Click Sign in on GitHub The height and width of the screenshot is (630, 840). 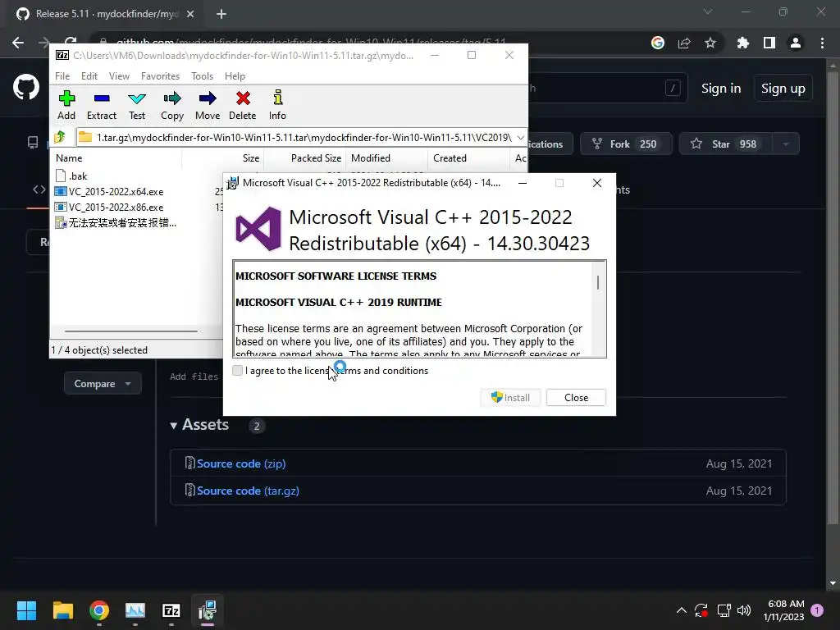point(721,89)
